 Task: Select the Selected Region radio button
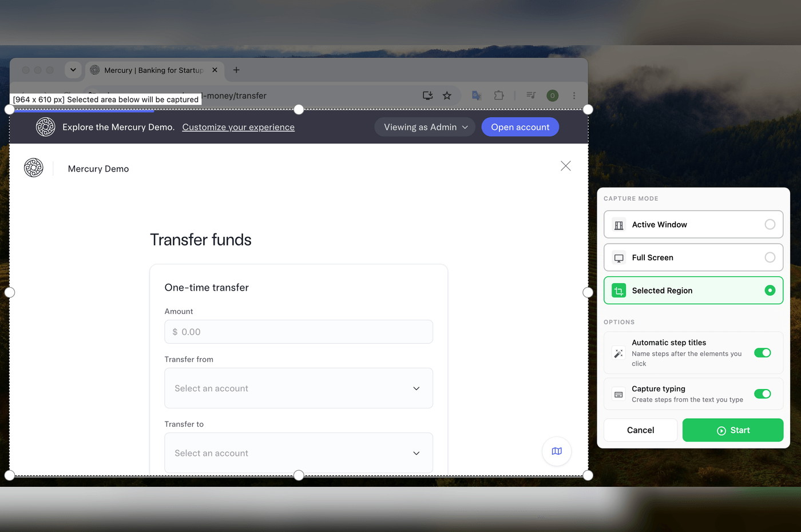(x=770, y=291)
